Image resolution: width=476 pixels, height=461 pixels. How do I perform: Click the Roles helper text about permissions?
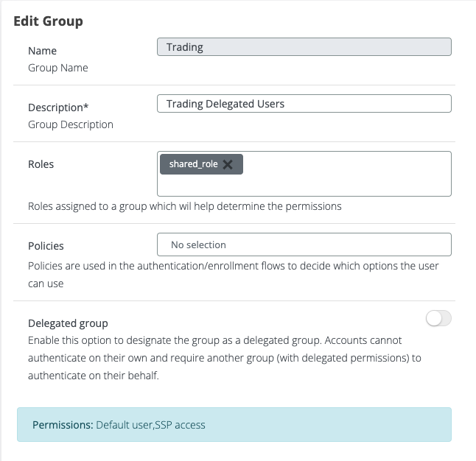[184, 206]
